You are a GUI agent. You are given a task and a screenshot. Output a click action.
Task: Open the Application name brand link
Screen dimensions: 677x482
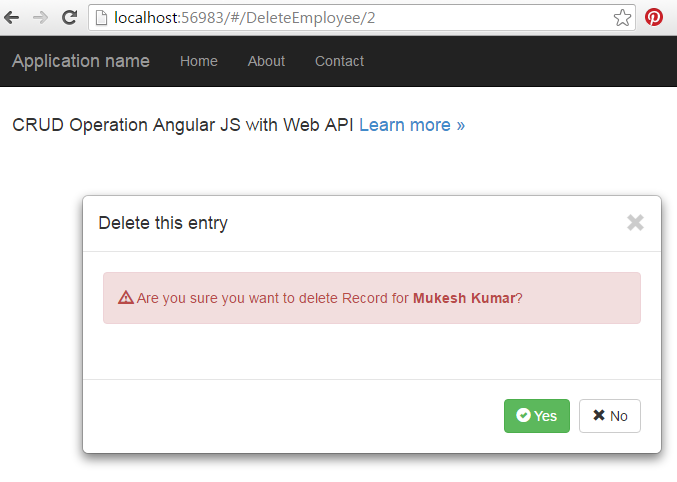(x=81, y=61)
